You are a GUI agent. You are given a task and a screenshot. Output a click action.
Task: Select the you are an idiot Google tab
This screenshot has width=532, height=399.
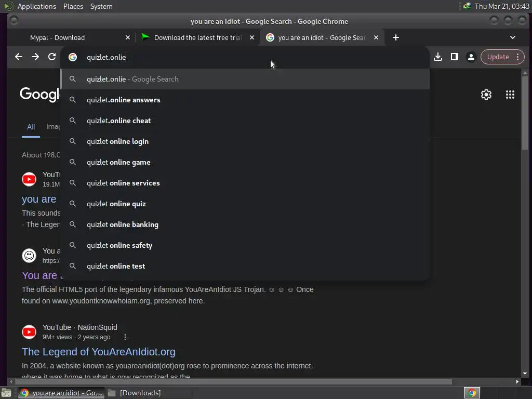click(x=322, y=37)
